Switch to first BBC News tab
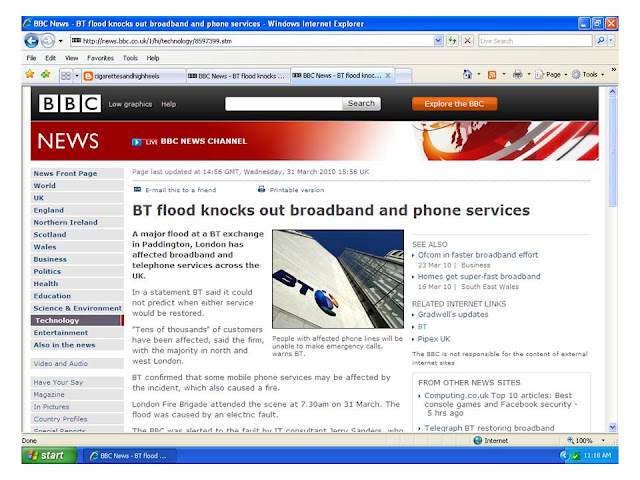The image size is (640, 480). pos(238,76)
